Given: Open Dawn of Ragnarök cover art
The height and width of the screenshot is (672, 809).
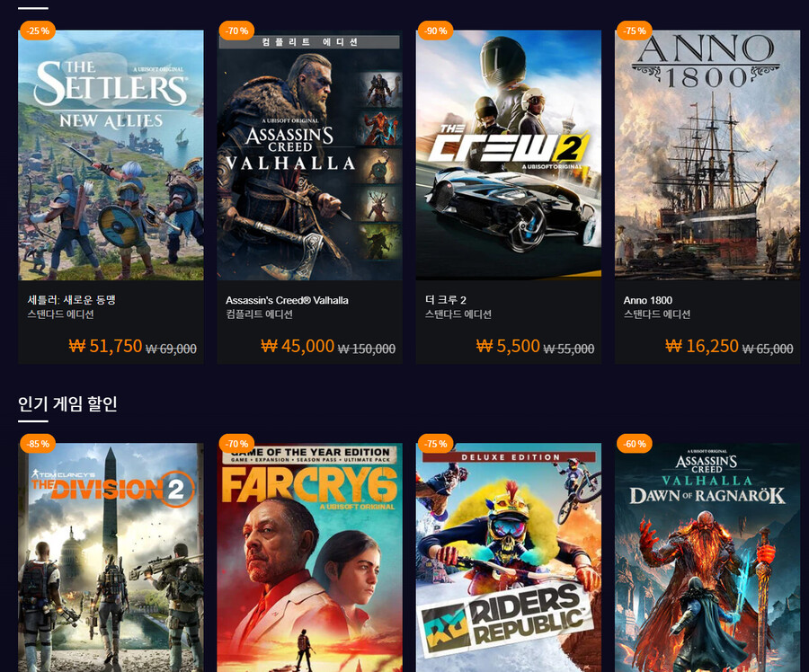Looking at the screenshot, I should coord(707,558).
